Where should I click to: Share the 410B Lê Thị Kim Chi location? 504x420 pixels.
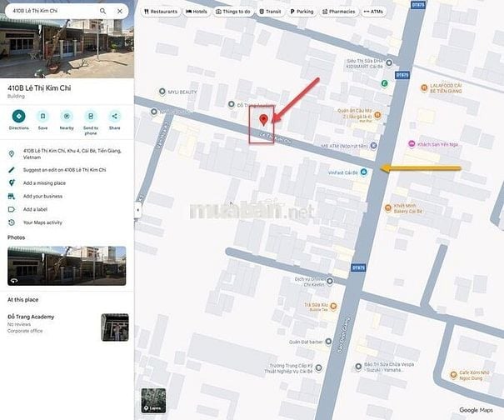pyautogui.click(x=114, y=116)
